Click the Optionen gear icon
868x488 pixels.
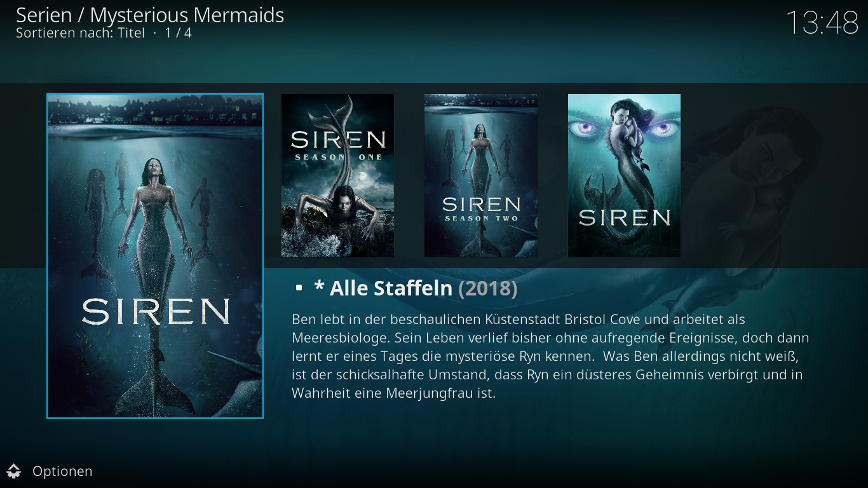[x=14, y=471]
